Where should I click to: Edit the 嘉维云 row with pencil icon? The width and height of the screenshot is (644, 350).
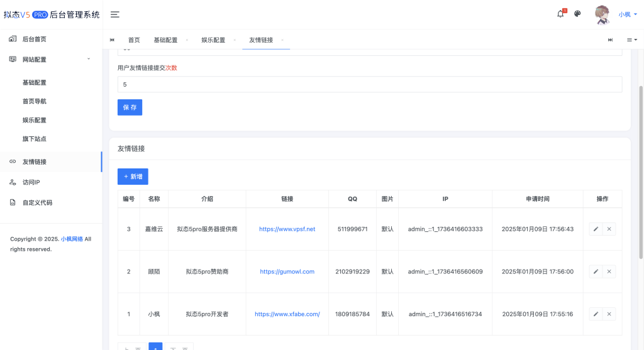tap(596, 229)
